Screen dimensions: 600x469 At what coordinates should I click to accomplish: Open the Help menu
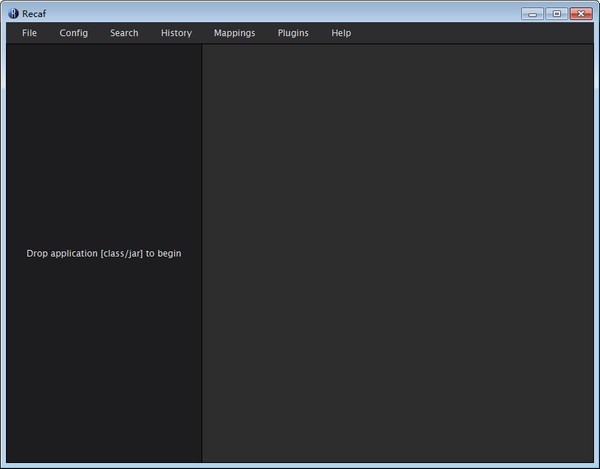[x=341, y=33]
